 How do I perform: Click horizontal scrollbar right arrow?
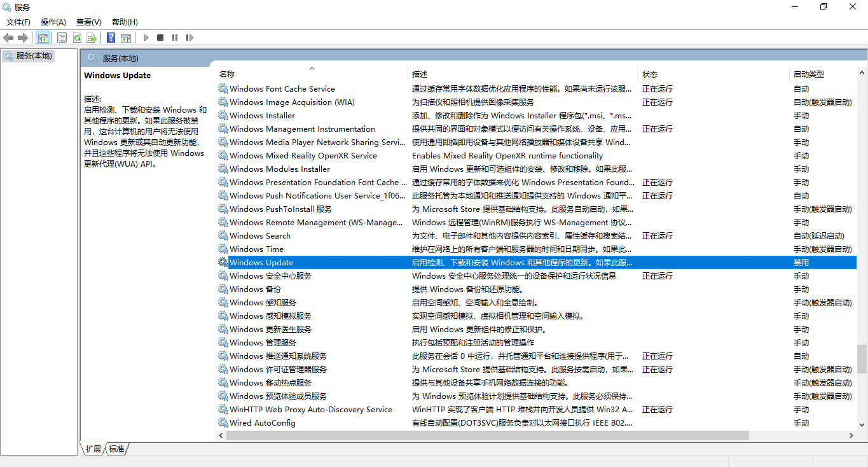851,435
